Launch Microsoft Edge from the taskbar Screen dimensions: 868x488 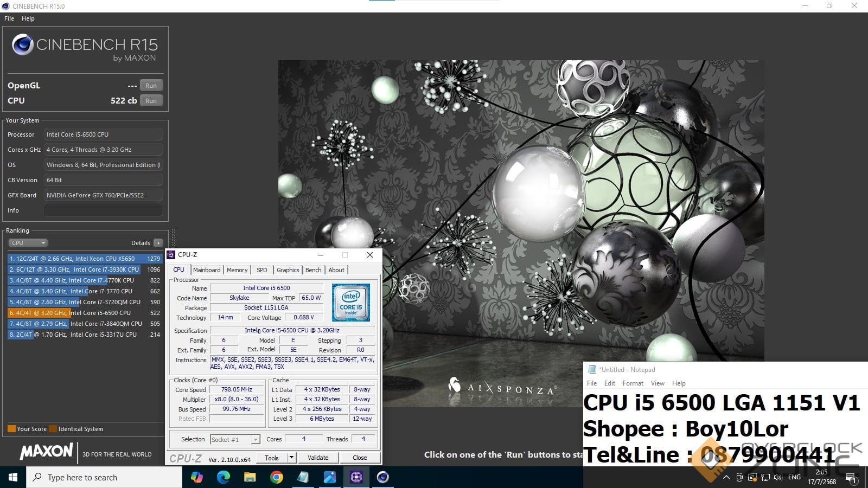pos(223,477)
